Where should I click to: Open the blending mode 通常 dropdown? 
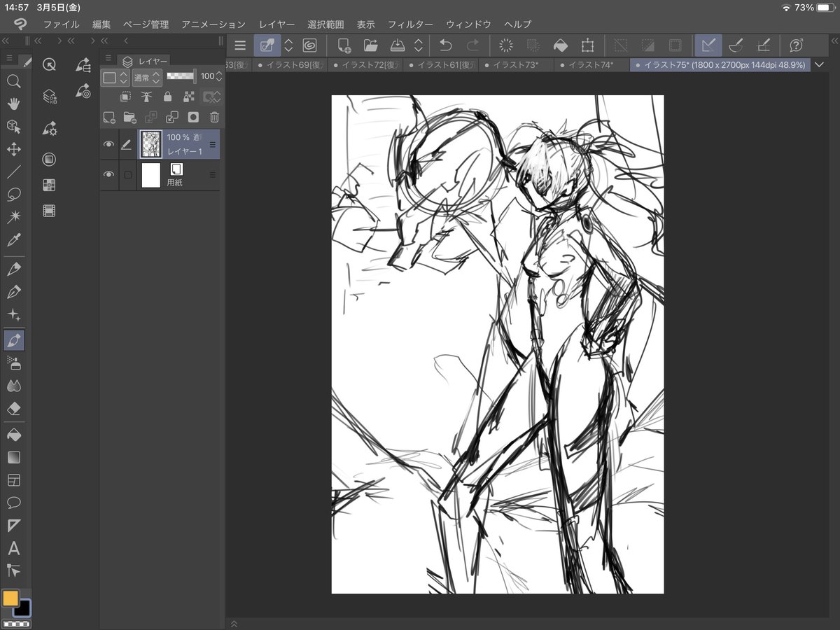pos(146,77)
